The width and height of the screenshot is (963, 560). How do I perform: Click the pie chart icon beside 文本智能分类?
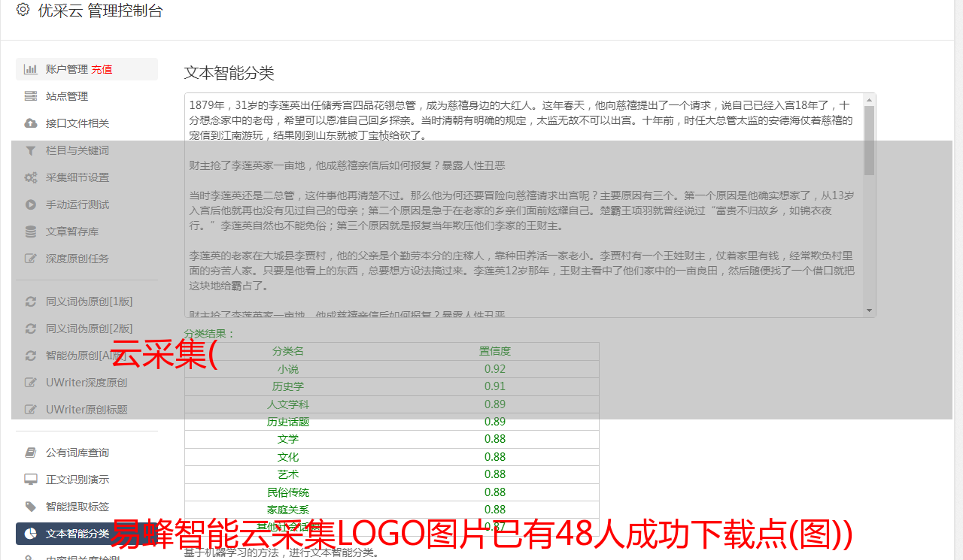31,534
